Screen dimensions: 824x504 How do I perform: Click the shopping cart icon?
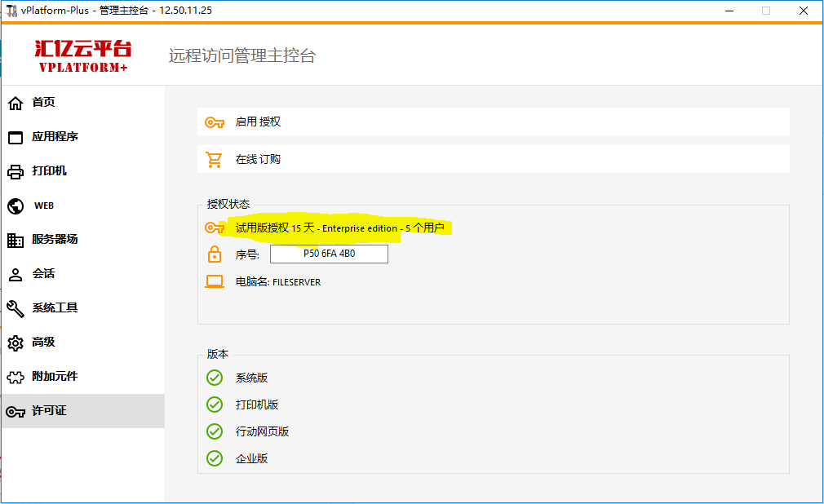tap(215, 159)
